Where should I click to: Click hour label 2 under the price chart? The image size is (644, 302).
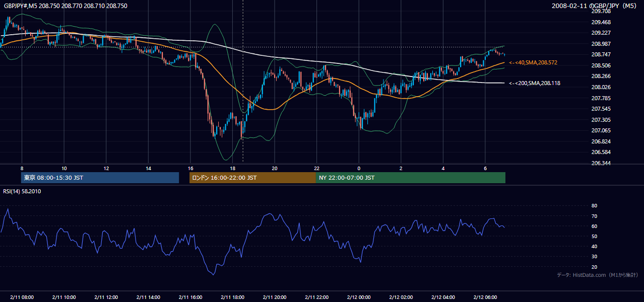click(401, 168)
